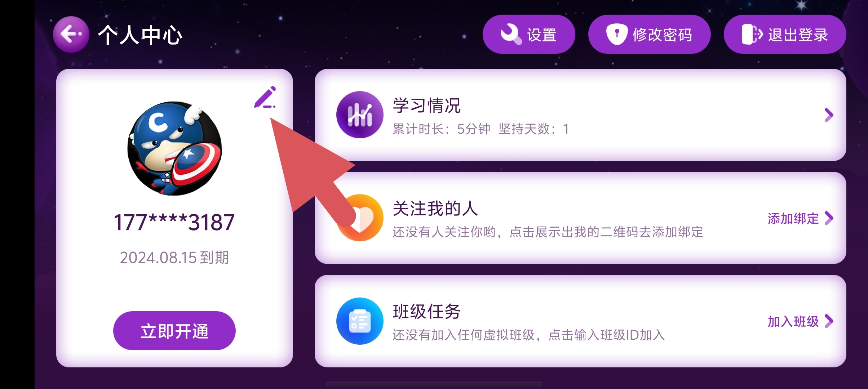Open the 班级任务 card title
The image size is (868, 389).
pos(427,312)
